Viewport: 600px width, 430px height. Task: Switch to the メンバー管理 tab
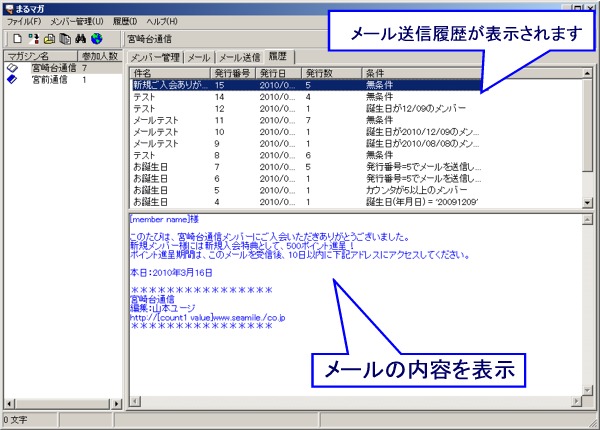click(x=156, y=58)
